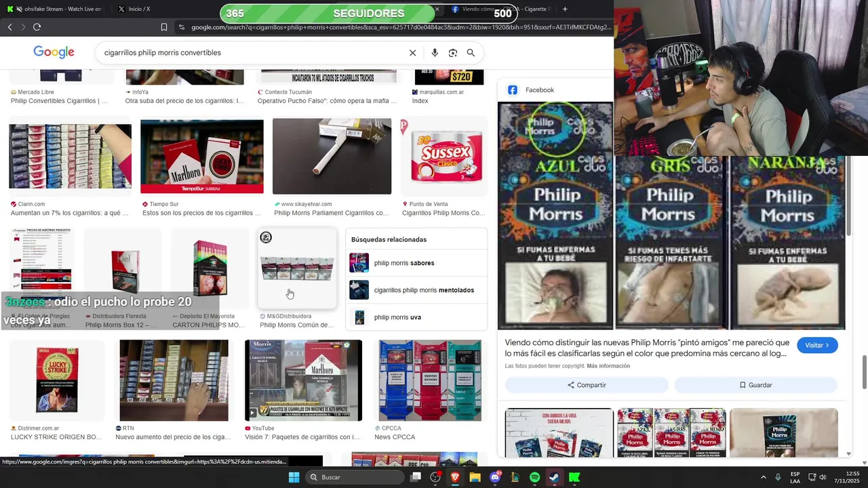Viewport: 868px width, 488px height.
Task: Open Lucky Strike Origen image result
Action: [57, 380]
